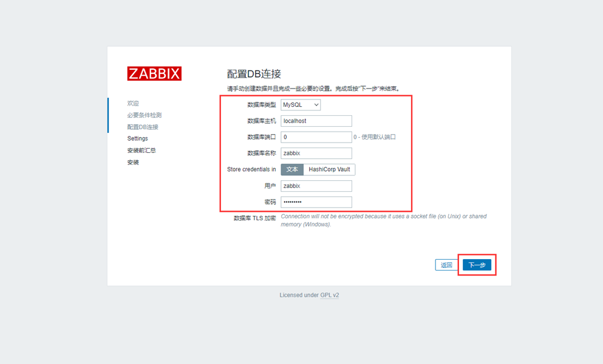The image size is (603, 364).
Task: Click the 用户 input field
Action: [316, 186]
